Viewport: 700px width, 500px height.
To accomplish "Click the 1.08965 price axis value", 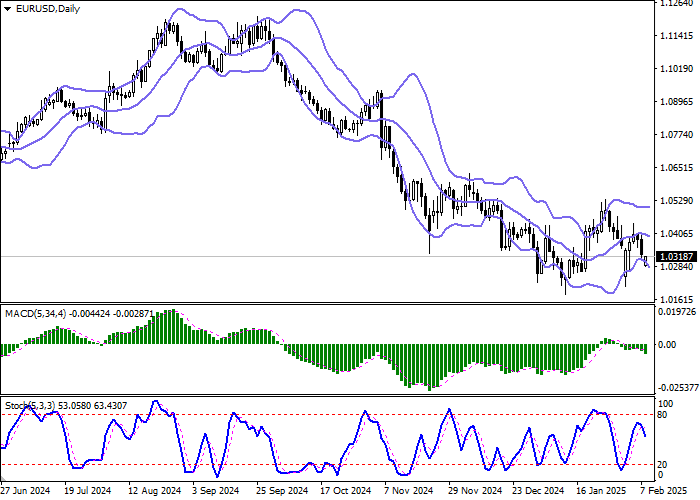I will [x=676, y=102].
